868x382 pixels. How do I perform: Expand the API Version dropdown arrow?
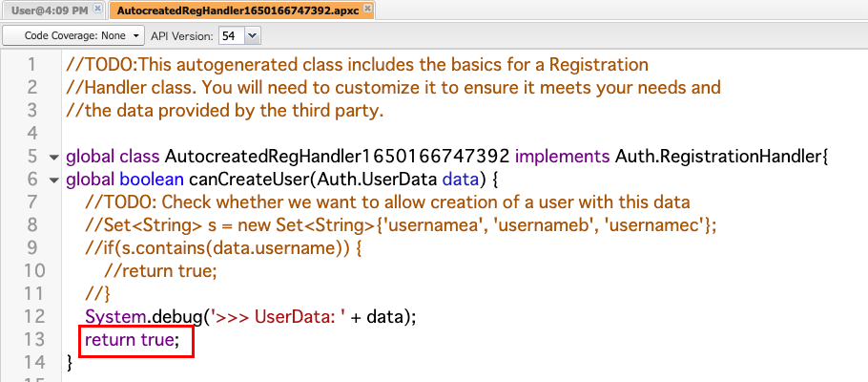[x=252, y=35]
